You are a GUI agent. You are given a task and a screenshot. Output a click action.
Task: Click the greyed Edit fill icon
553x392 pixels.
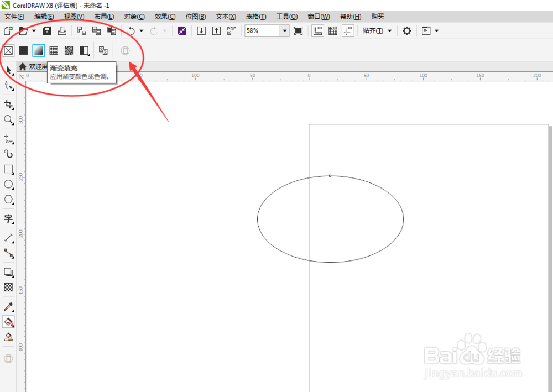click(x=125, y=51)
